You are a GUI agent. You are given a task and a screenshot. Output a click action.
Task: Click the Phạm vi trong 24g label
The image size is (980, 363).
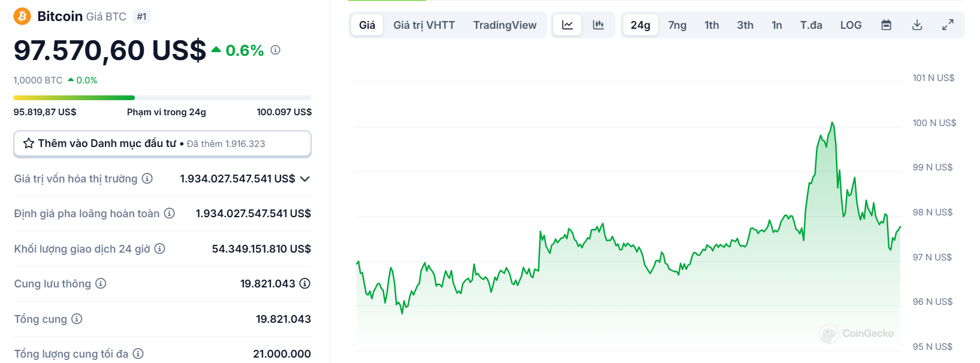pos(167,112)
